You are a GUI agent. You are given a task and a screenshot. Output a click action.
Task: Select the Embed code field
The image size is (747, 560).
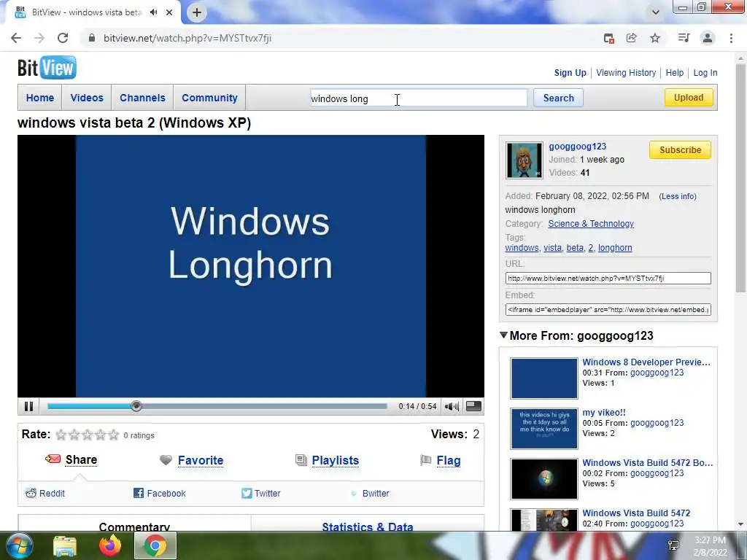point(608,309)
